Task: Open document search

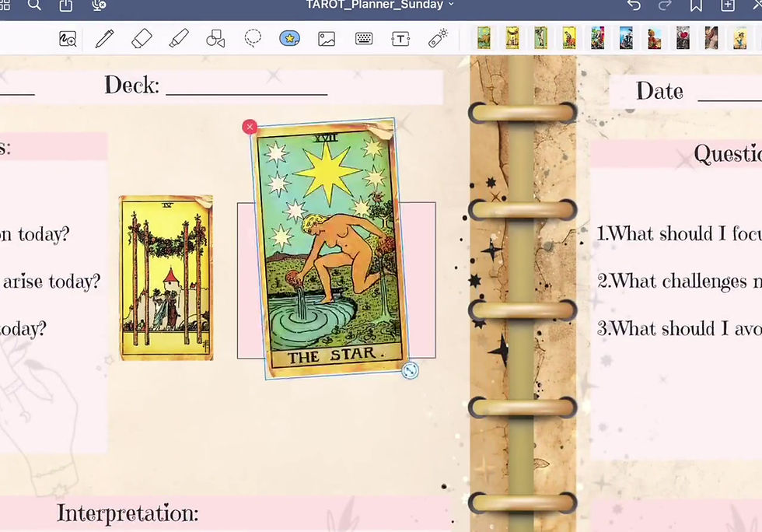Action: 34,5
